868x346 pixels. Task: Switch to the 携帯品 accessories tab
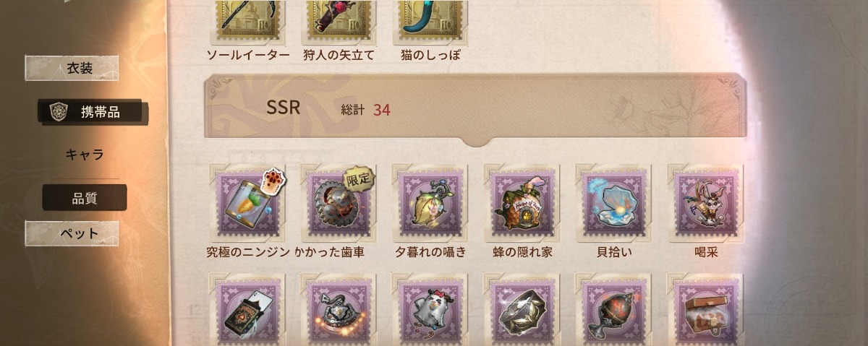click(93, 111)
